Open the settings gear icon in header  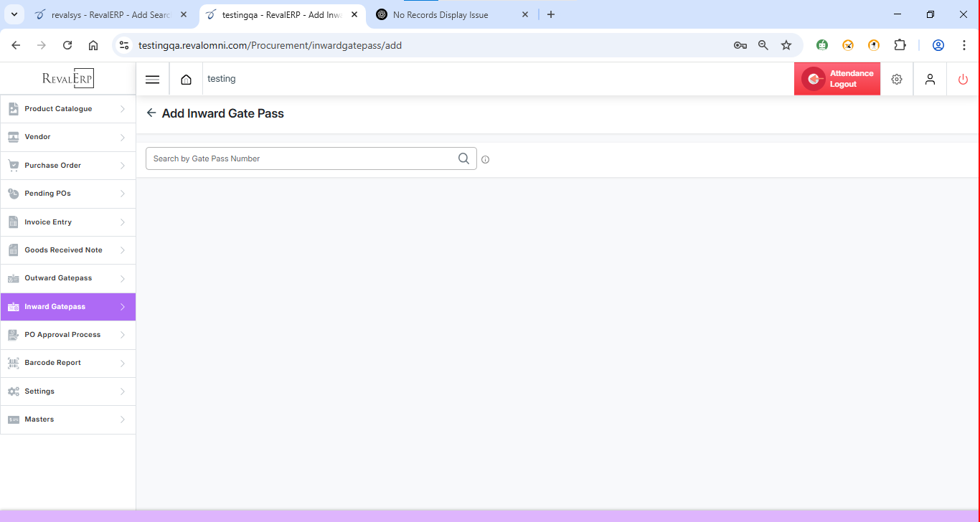pyautogui.click(x=897, y=80)
